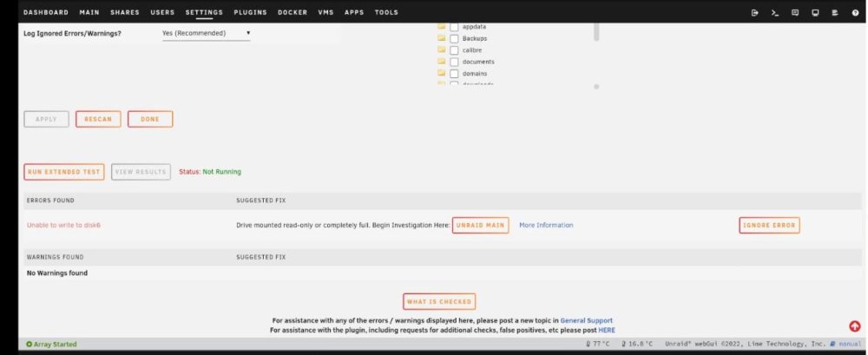The image size is (868, 355).
Task: Click the 'No Warnings found' text
Action: tap(57, 273)
